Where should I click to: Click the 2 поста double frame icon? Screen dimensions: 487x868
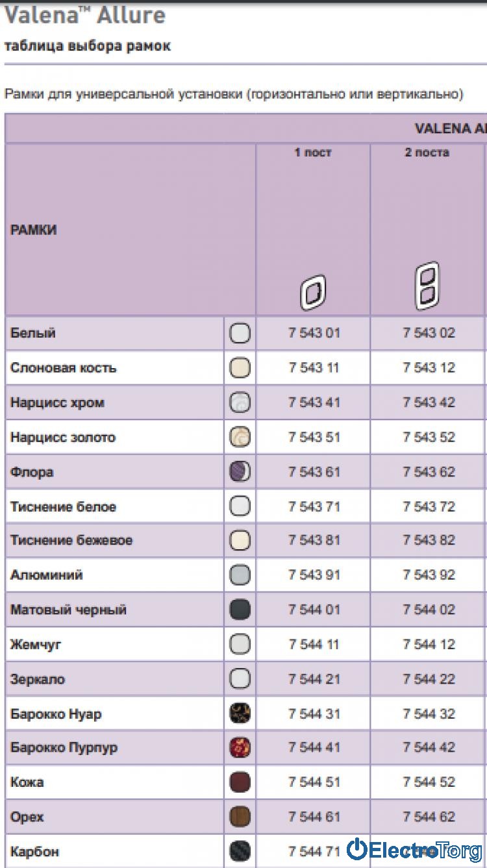pos(427,286)
